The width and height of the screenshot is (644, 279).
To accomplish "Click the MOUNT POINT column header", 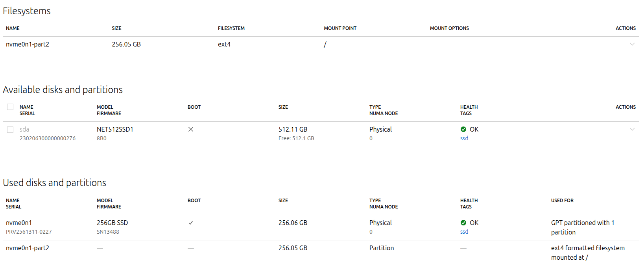I will click(x=340, y=28).
